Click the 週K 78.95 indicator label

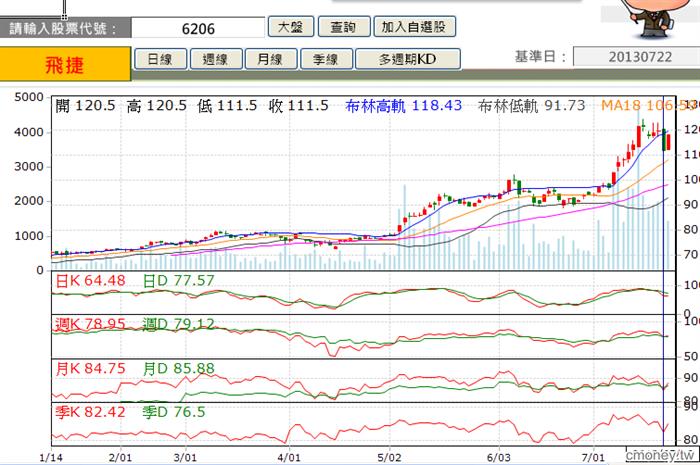tap(90, 324)
